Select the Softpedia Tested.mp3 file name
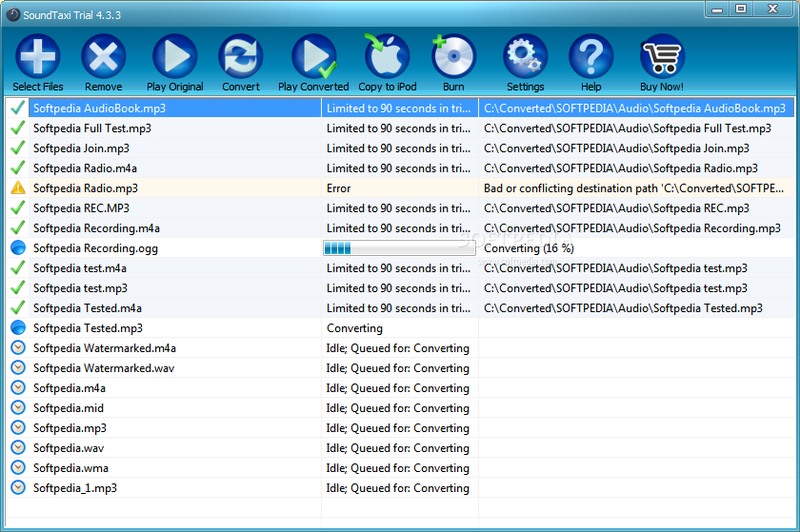Screen dimensions: 800x532 (x=88, y=328)
